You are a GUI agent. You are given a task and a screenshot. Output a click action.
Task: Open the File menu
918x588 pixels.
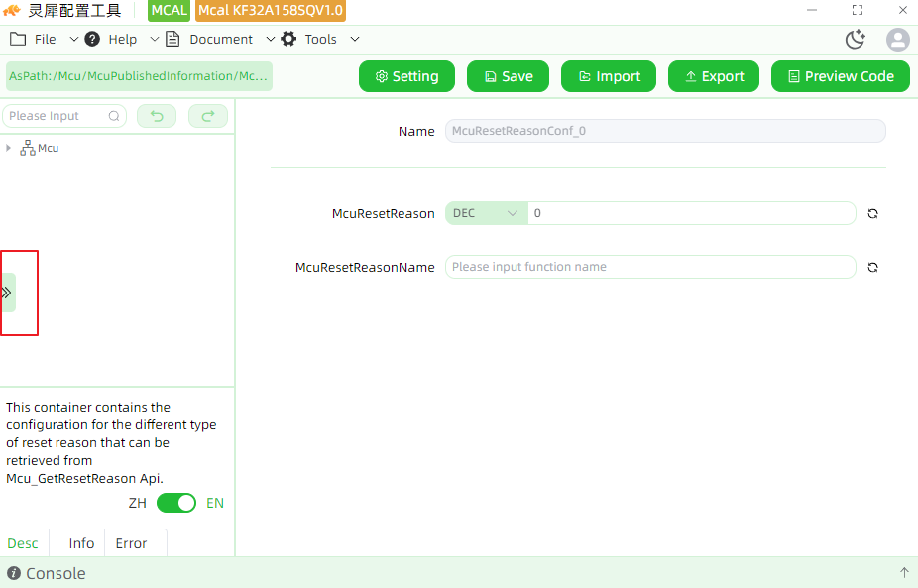coord(44,40)
